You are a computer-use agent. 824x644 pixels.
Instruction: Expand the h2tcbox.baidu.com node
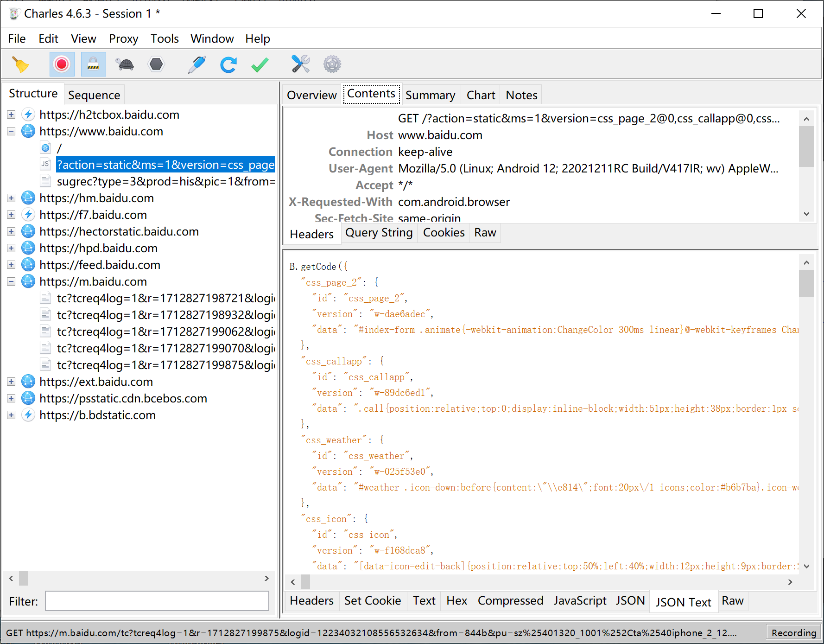11,115
